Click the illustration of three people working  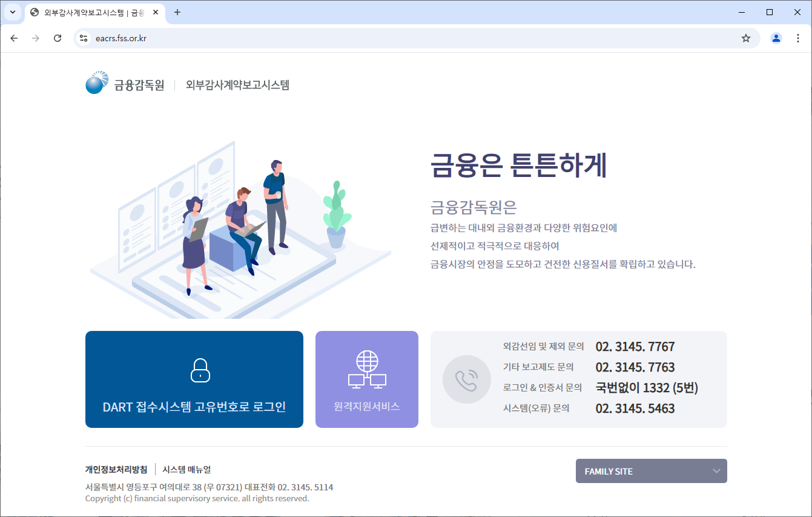(240, 230)
